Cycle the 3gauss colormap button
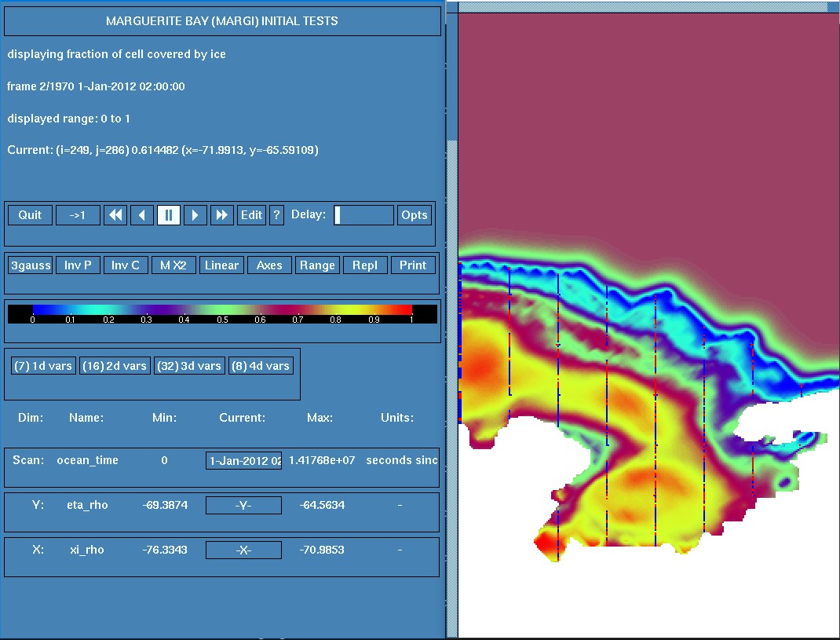Viewport: 840px width, 640px height. [x=30, y=265]
